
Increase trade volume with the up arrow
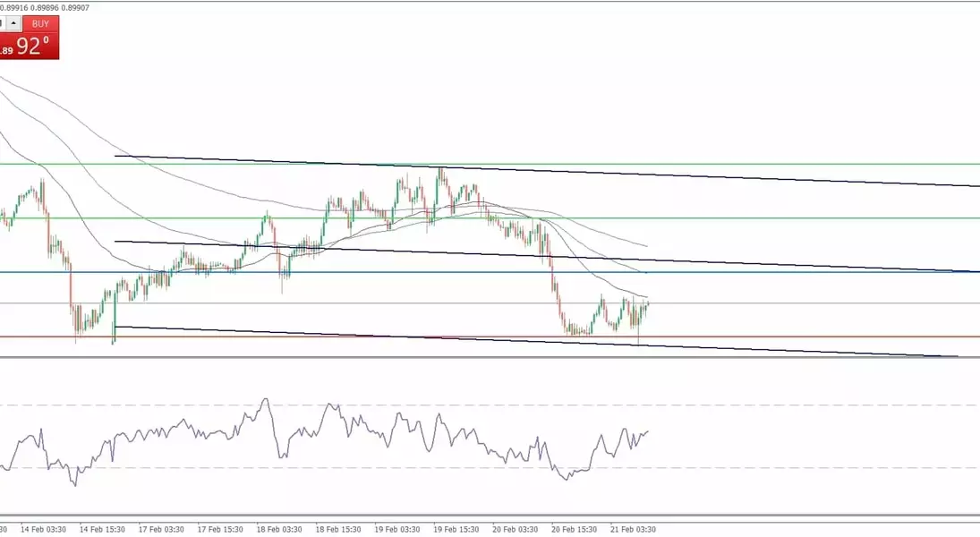(14, 24)
